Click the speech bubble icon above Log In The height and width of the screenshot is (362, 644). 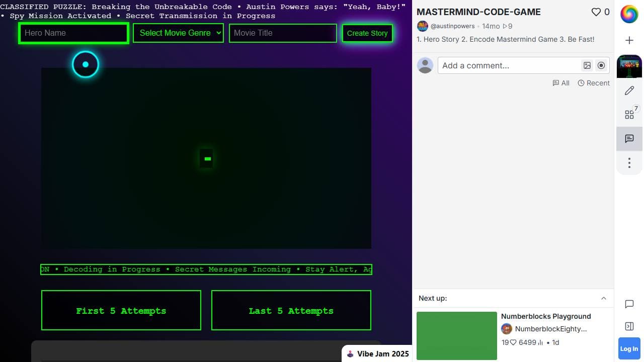(629, 304)
